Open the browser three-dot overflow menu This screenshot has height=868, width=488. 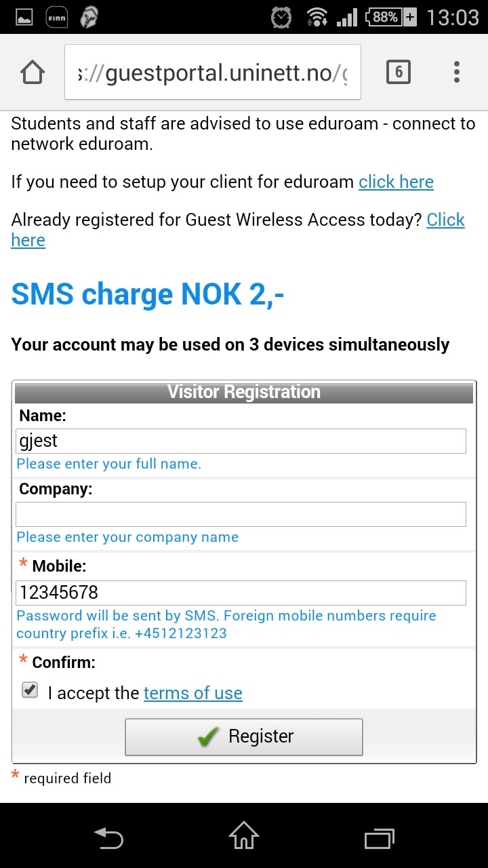[457, 72]
